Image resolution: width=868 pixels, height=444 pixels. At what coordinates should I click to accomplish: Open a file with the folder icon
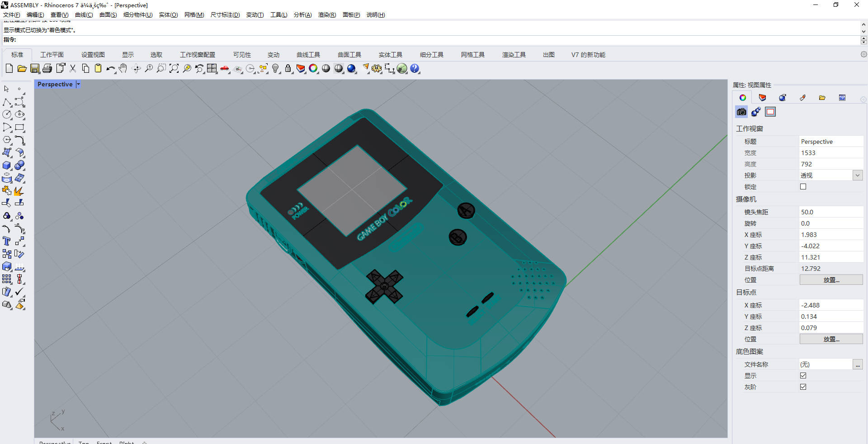[x=22, y=69]
